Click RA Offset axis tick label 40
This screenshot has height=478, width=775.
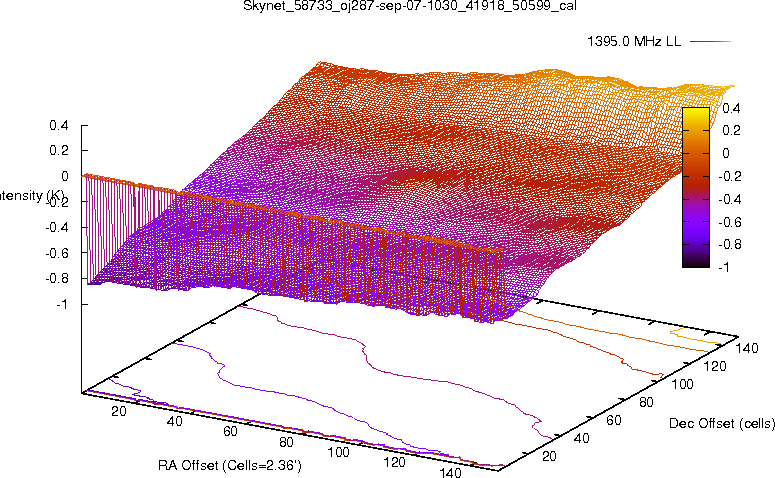174,421
